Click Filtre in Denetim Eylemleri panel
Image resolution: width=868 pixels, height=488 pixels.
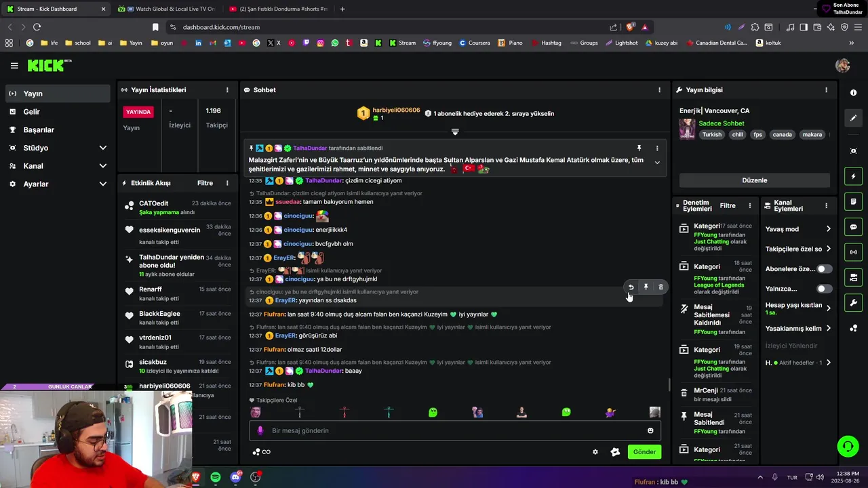[x=728, y=205]
